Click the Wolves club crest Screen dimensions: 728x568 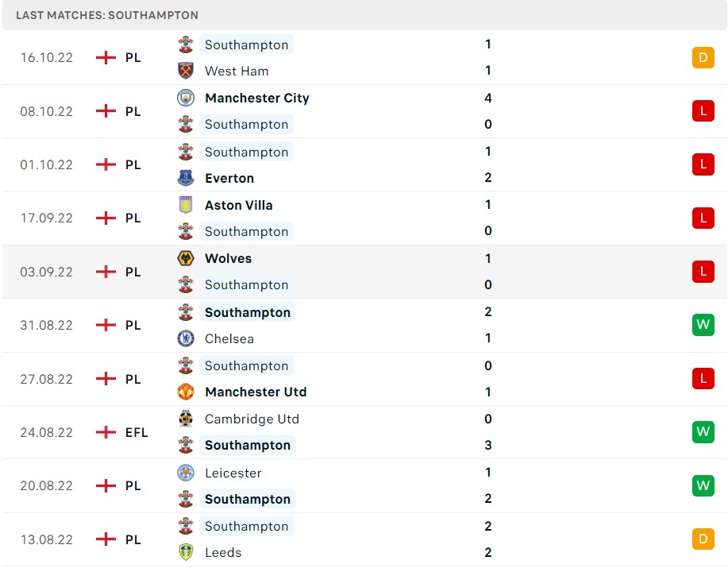186,258
